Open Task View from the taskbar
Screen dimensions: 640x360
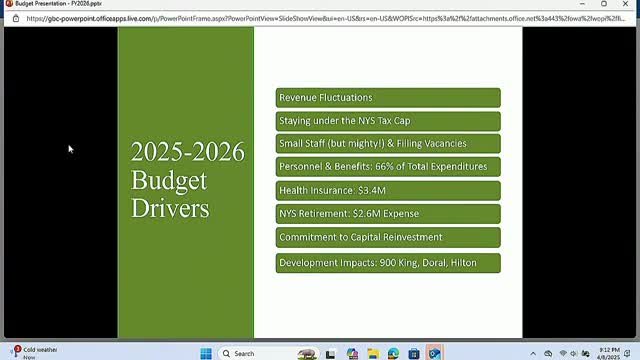330,354
